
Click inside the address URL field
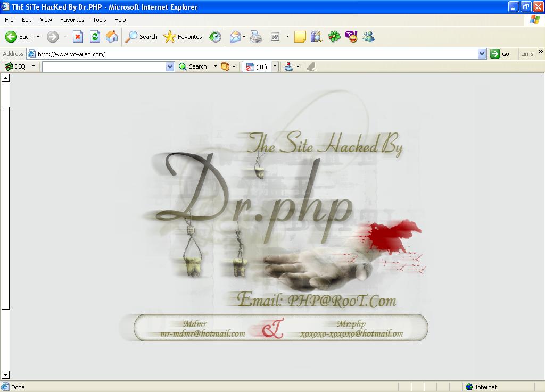pyautogui.click(x=257, y=54)
